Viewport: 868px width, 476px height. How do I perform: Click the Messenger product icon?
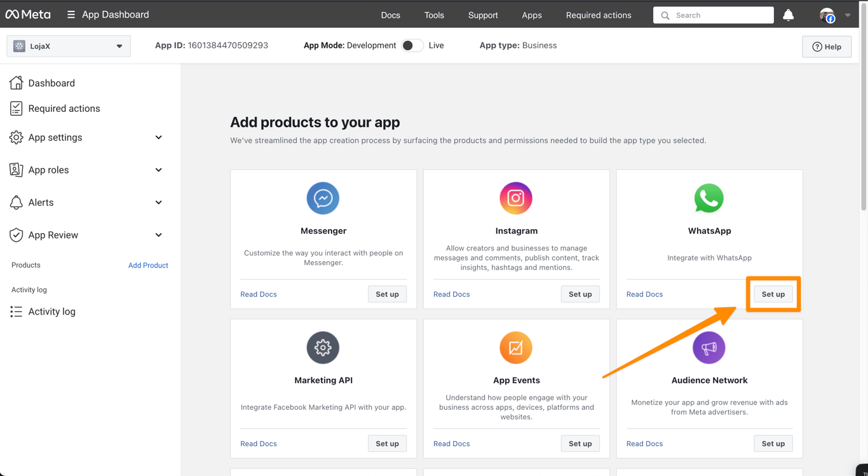coord(323,198)
